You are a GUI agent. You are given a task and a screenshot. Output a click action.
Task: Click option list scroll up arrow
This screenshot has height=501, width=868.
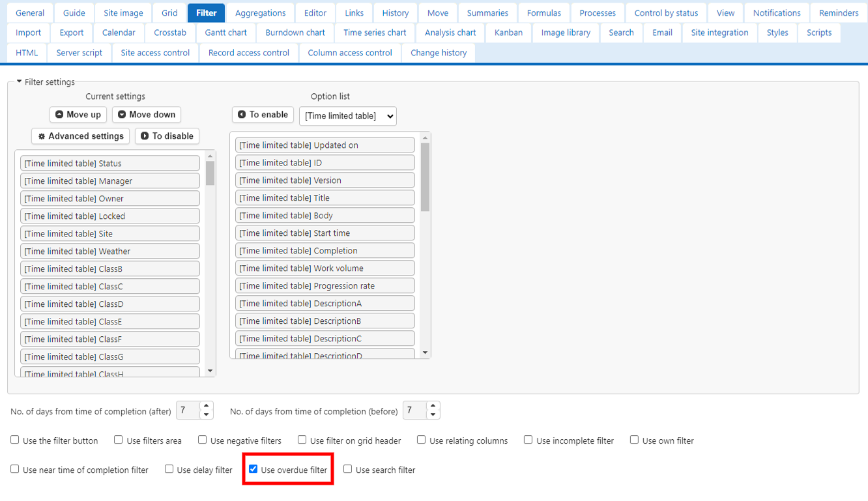tap(425, 137)
